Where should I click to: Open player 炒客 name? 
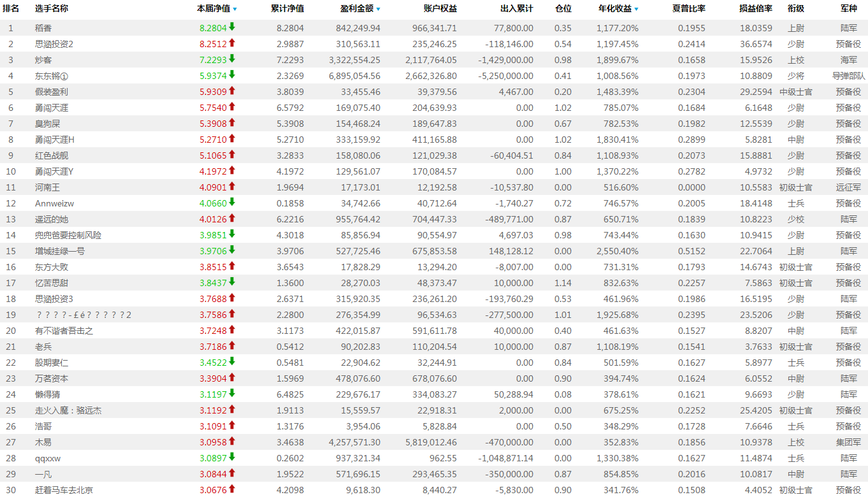(x=43, y=60)
